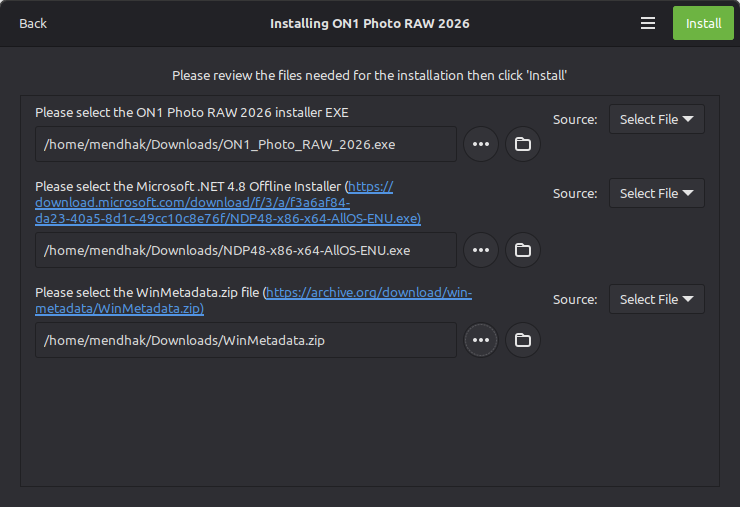Click the green Install button
The height and width of the screenshot is (507, 740).
(x=703, y=23)
